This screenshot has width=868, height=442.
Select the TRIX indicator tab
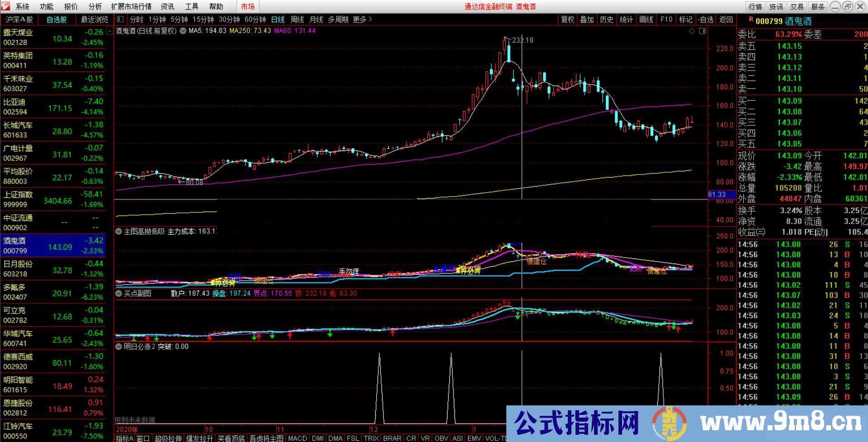click(371, 438)
